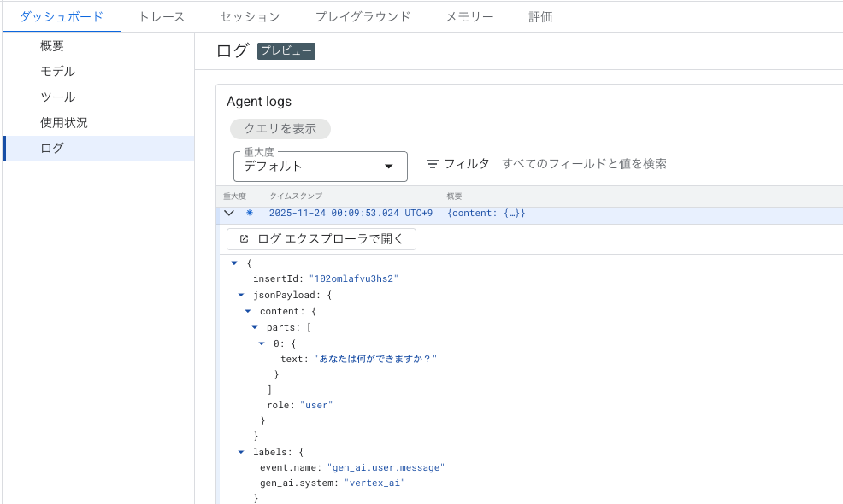Image resolution: width=843 pixels, height=504 pixels.
Task: Collapse the content node in the JSON tree
Action: coord(248,311)
